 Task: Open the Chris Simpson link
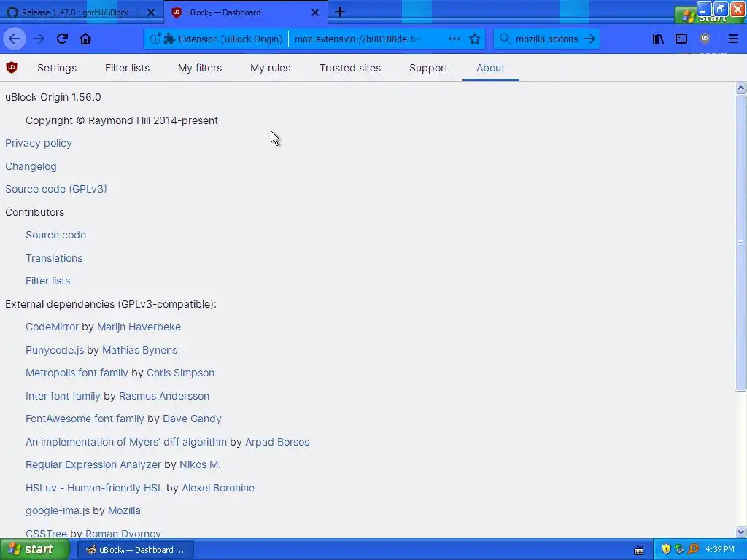click(x=181, y=373)
